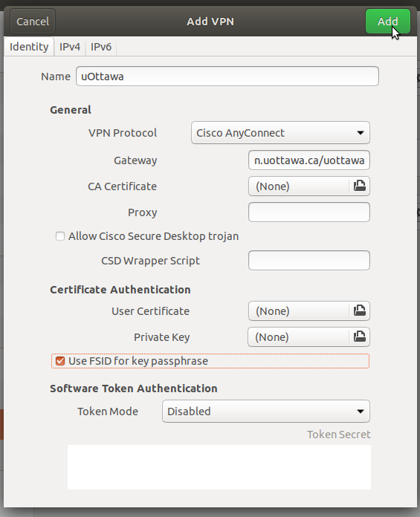
Task: Select the Identity tab
Action: pyautogui.click(x=29, y=47)
